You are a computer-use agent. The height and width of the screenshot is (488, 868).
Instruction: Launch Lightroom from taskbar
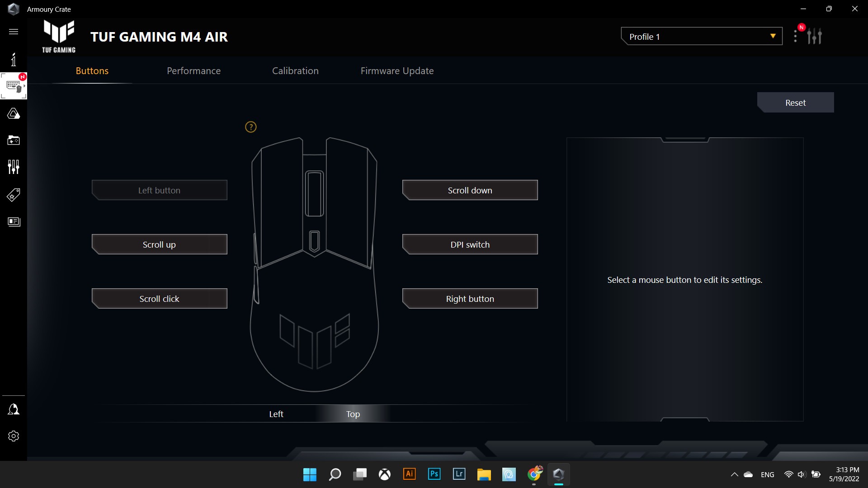[x=459, y=474]
